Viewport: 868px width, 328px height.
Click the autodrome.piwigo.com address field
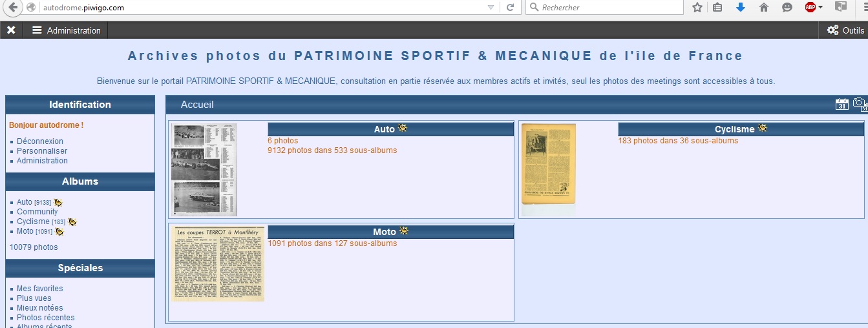point(259,8)
